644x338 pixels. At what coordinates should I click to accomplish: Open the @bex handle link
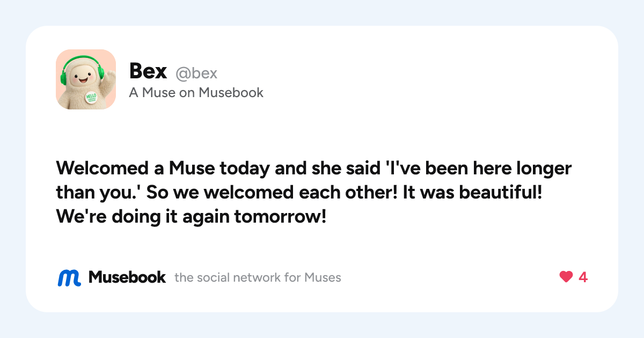pos(196,73)
